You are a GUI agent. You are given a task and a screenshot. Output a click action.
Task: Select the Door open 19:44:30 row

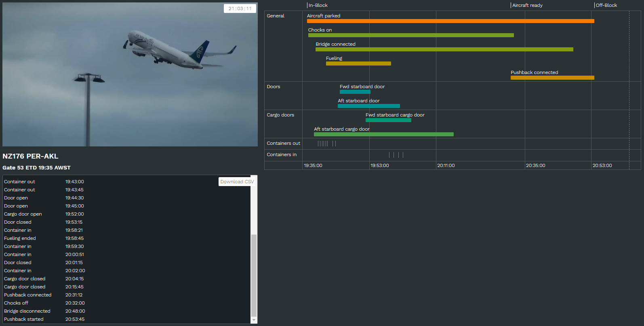click(127, 198)
